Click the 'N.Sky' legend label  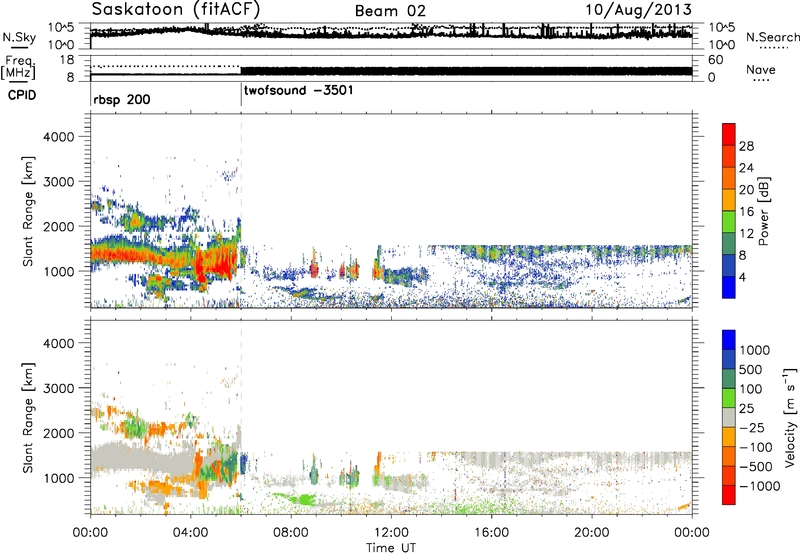coord(19,37)
